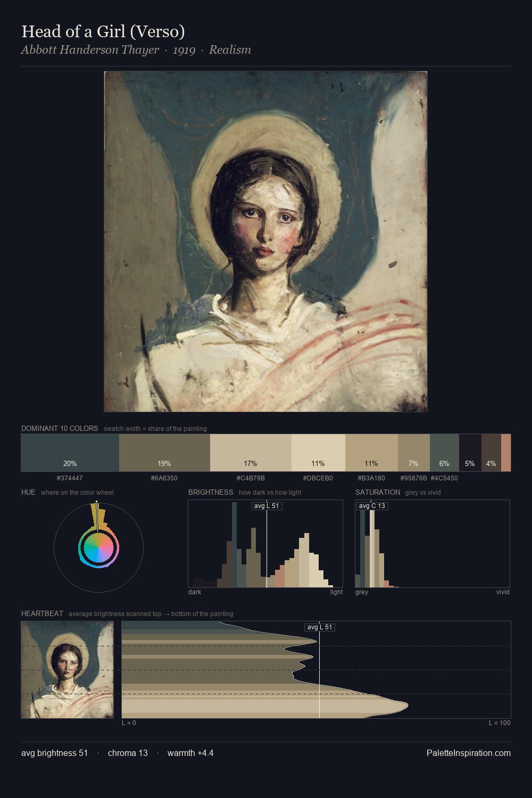532x798 pixels.
Task: Pick the 17% beige swatch #C4B79B
Action: click(251, 453)
